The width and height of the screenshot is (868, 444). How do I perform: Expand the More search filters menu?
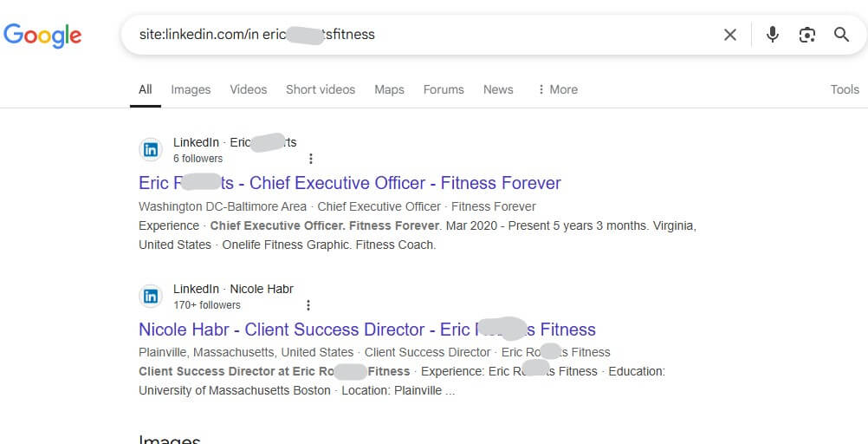coord(558,89)
